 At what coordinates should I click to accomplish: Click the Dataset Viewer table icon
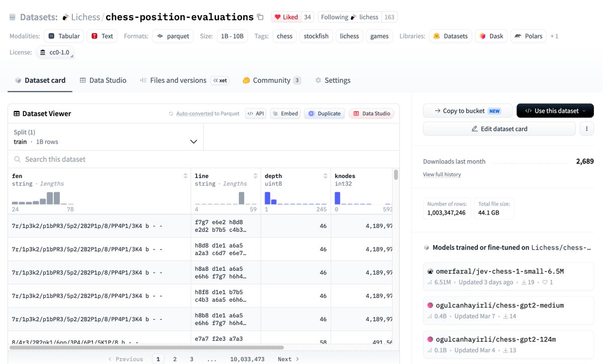17,113
